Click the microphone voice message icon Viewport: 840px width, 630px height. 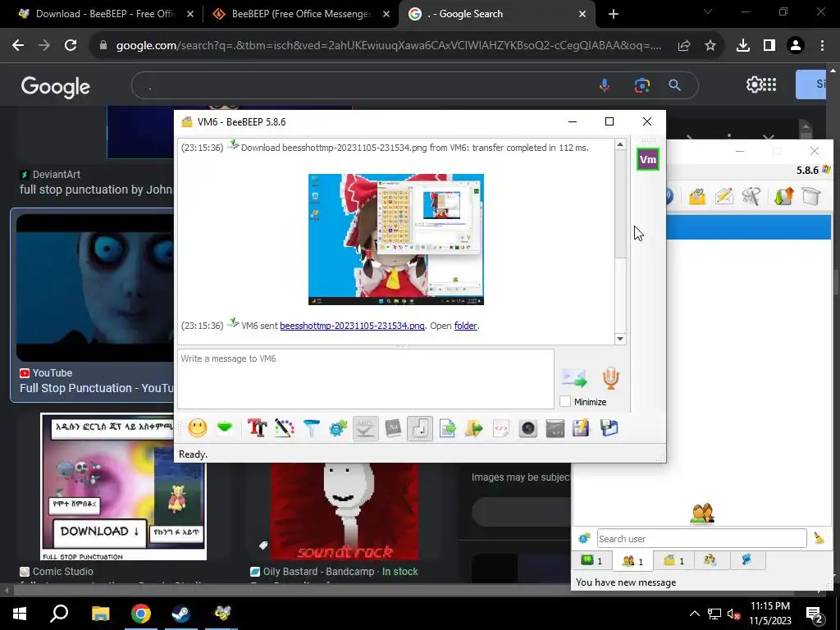610,377
